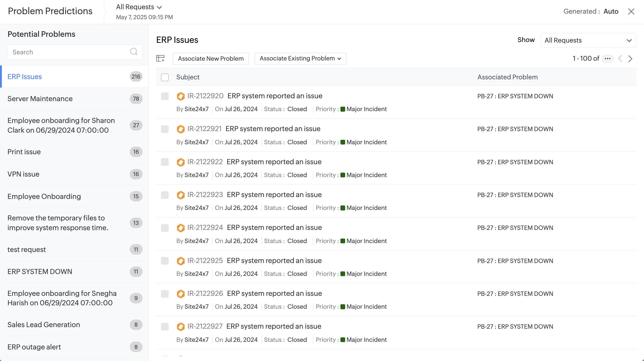Go to next page of requests
The width and height of the screenshot is (644, 361).
click(x=630, y=59)
